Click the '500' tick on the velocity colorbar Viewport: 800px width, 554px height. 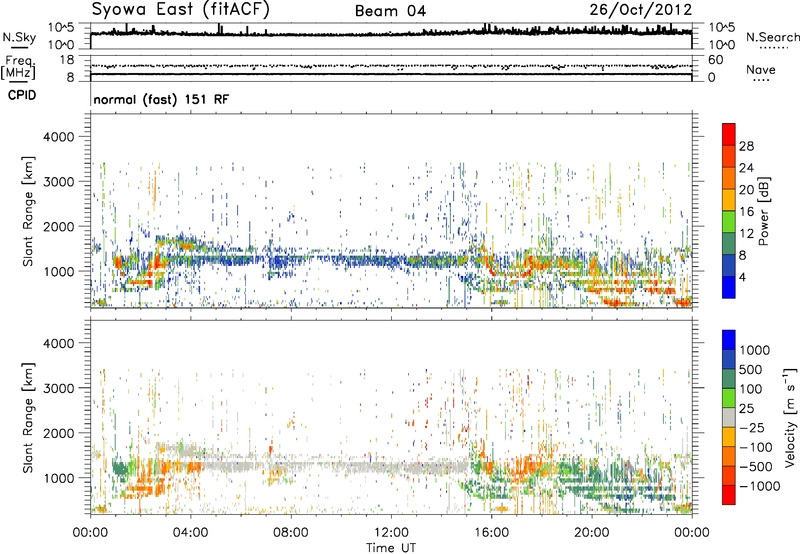tap(750, 369)
